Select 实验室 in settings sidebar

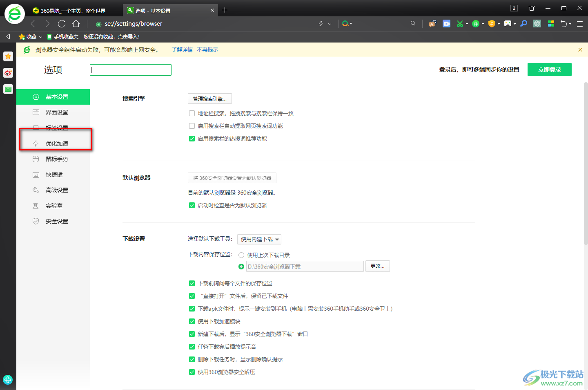(x=53, y=206)
